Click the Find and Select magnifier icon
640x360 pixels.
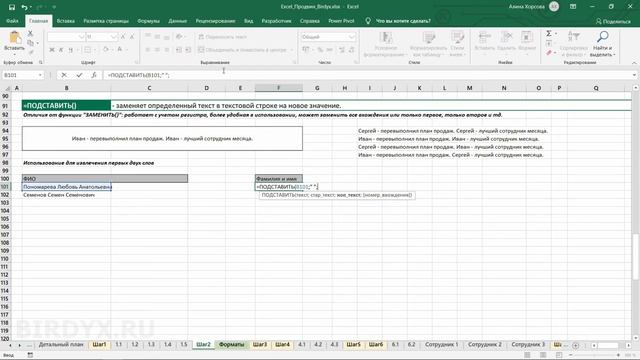tap(603, 37)
